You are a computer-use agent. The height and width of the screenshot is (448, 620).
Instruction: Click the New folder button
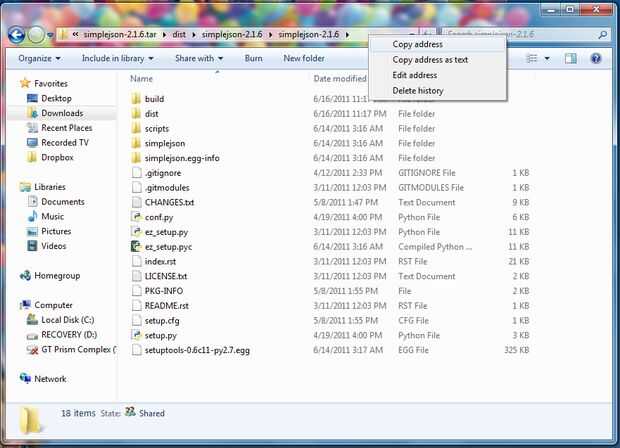[304, 59]
